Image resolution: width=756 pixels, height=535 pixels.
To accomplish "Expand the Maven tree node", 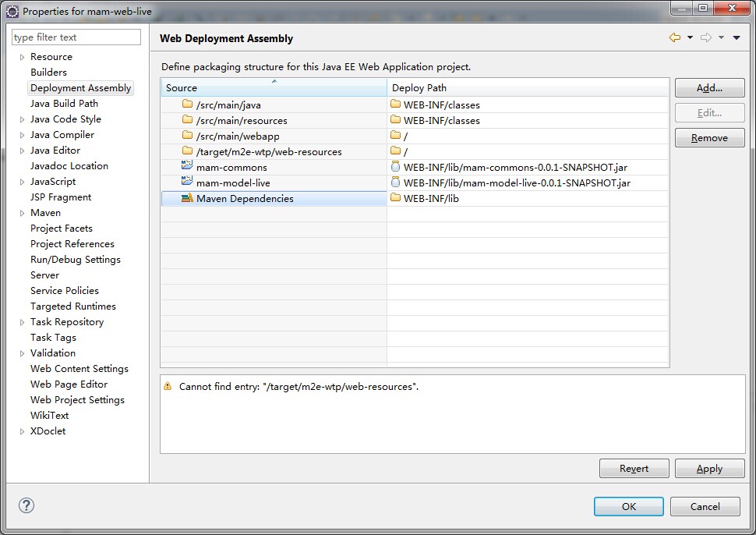I will (x=22, y=213).
